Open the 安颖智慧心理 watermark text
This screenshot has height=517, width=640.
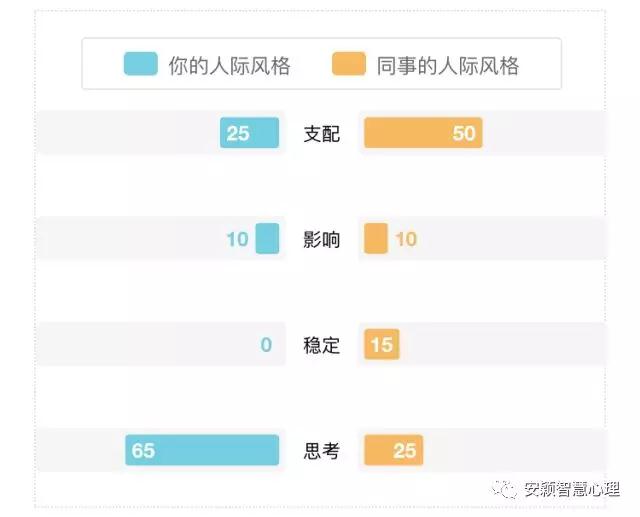(572, 489)
